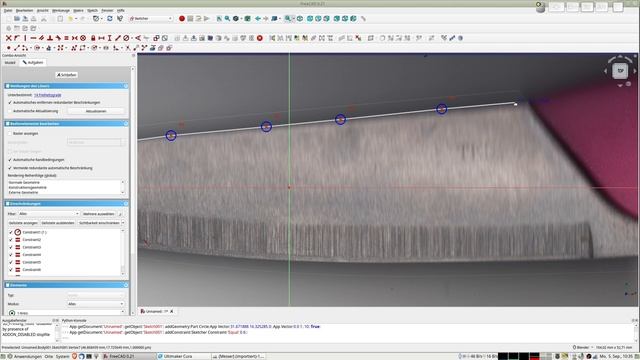
Task: Navigate back with the left arrow icon
Action: click(x=258, y=18)
